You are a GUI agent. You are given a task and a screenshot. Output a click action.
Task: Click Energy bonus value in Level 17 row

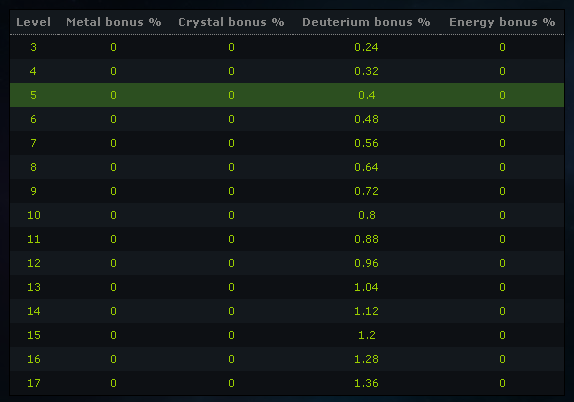pyautogui.click(x=502, y=383)
